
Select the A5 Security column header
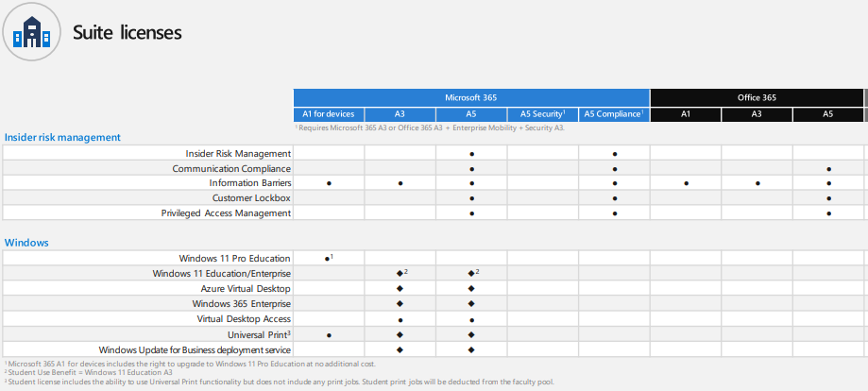coord(542,114)
